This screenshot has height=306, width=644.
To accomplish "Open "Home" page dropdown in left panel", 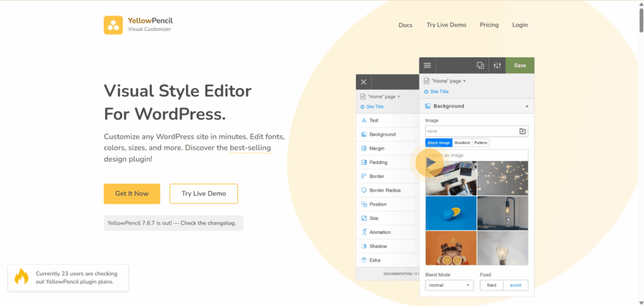I will (384, 97).
